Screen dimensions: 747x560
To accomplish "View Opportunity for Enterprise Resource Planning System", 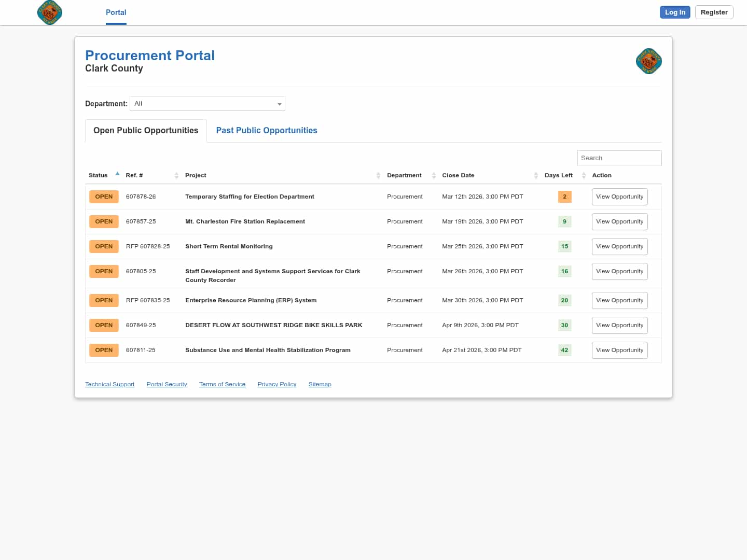I will tap(619, 301).
